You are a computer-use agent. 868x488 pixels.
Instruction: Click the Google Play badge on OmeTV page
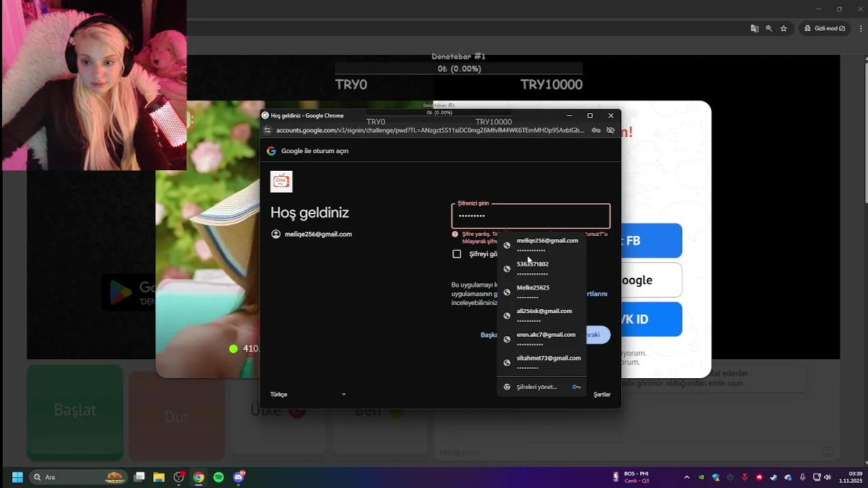[x=129, y=292]
